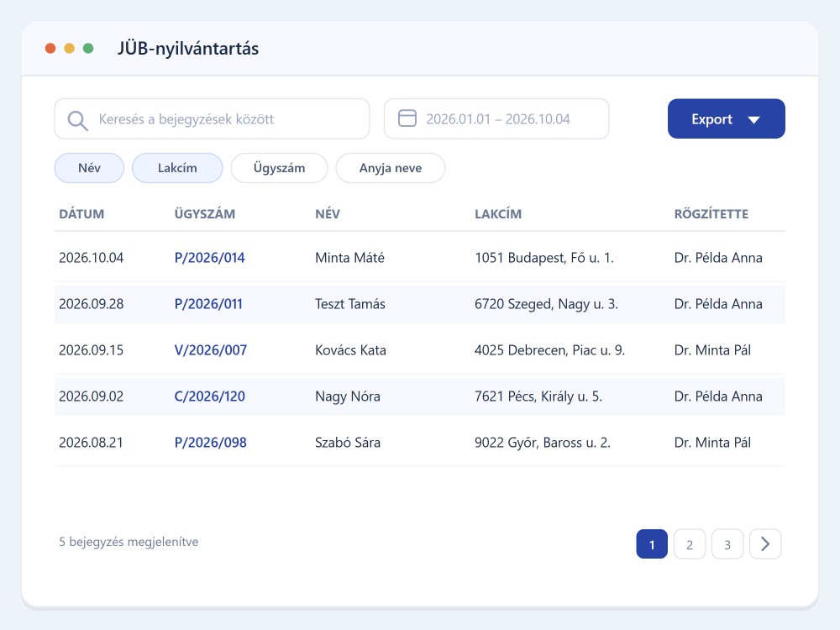Screen dimensions: 840x630
Task: Go to next page with arrow
Action: coord(765,543)
